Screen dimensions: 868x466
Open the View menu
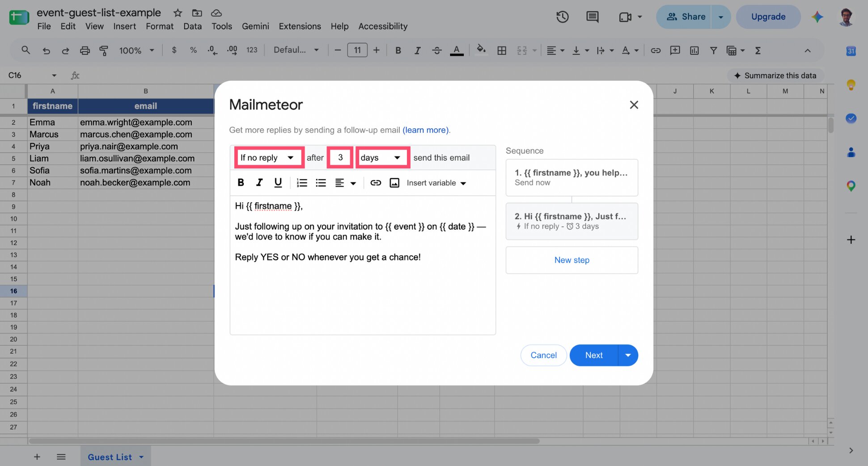pyautogui.click(x=94, y=26)
